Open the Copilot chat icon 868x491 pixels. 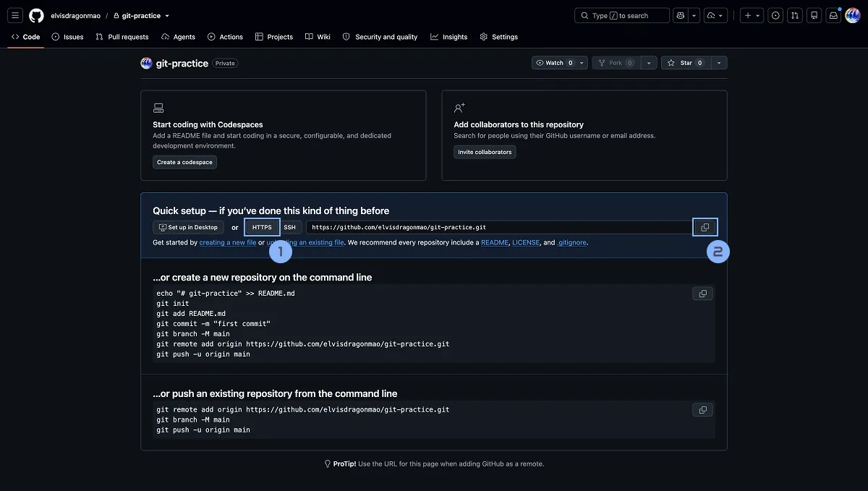(x=680, y=15)
